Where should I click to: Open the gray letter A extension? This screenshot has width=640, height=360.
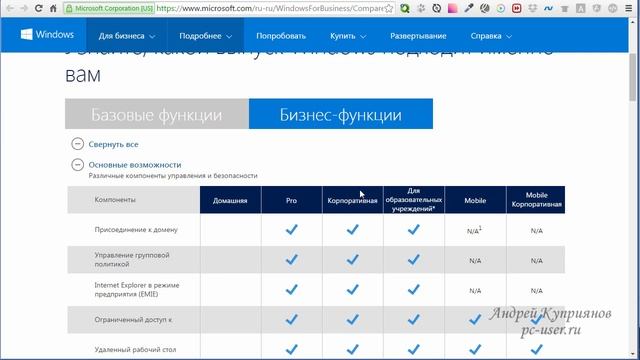pos(581,8)
